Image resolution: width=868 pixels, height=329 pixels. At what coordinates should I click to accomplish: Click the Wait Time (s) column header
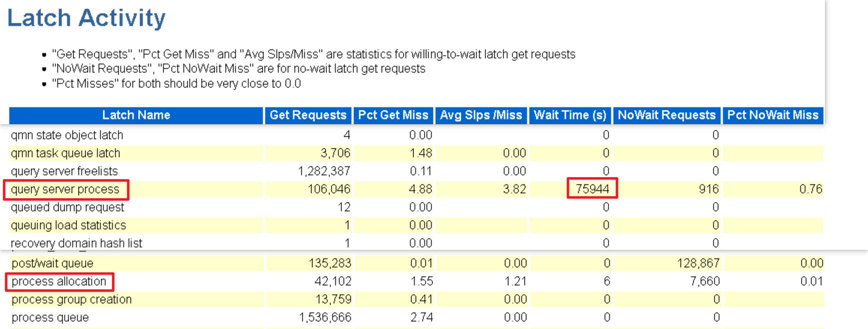(570, 115)
